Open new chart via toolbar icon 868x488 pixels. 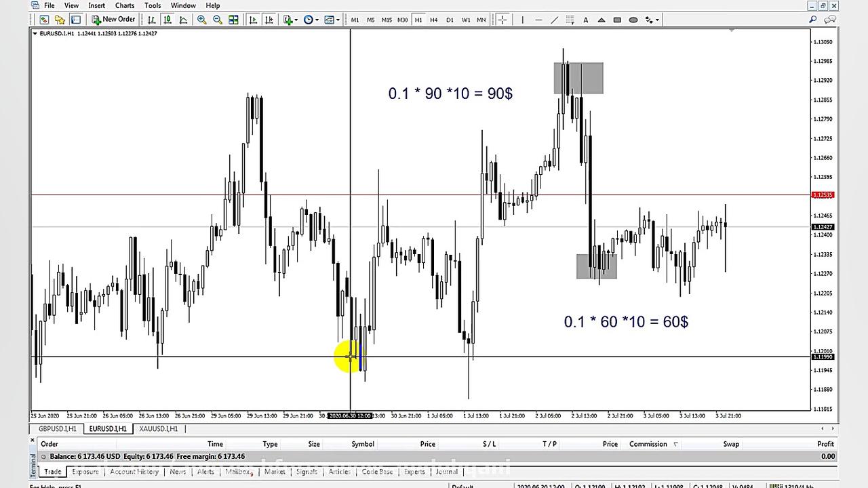44,20
